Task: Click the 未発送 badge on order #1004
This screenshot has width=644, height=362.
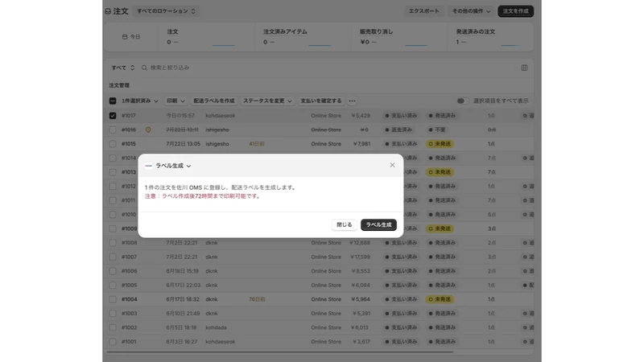Action: point(440,299)
